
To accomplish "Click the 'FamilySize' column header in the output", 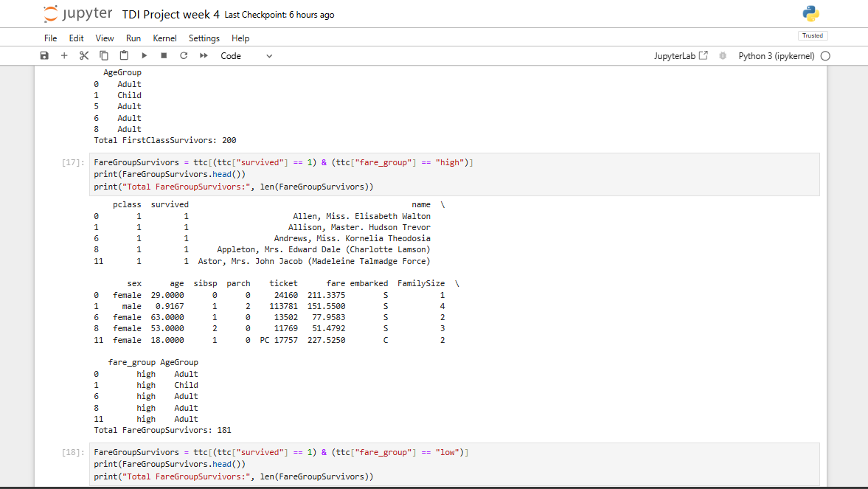I will [x=420, y=283].
